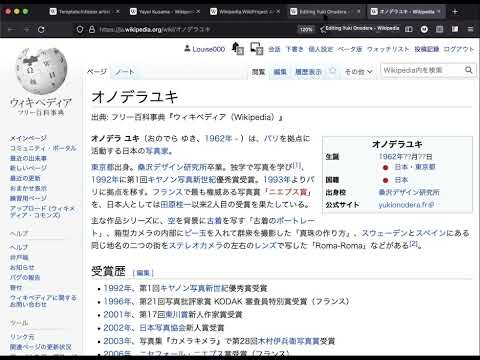Open the notices icon beside alerts
Image resolution: width=480 pixels, height=360 pixels.
257,49
